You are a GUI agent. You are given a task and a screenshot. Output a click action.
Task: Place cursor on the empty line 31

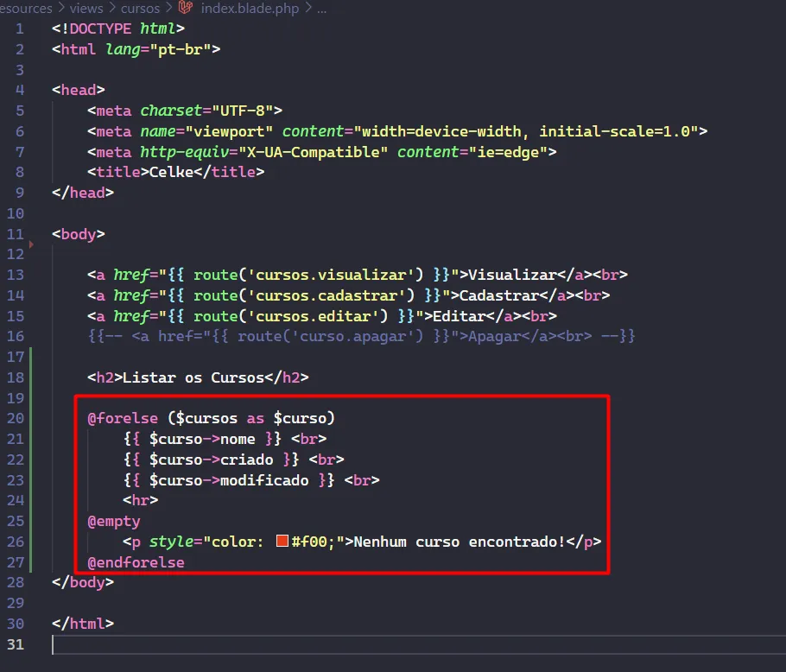coord(259,644)
